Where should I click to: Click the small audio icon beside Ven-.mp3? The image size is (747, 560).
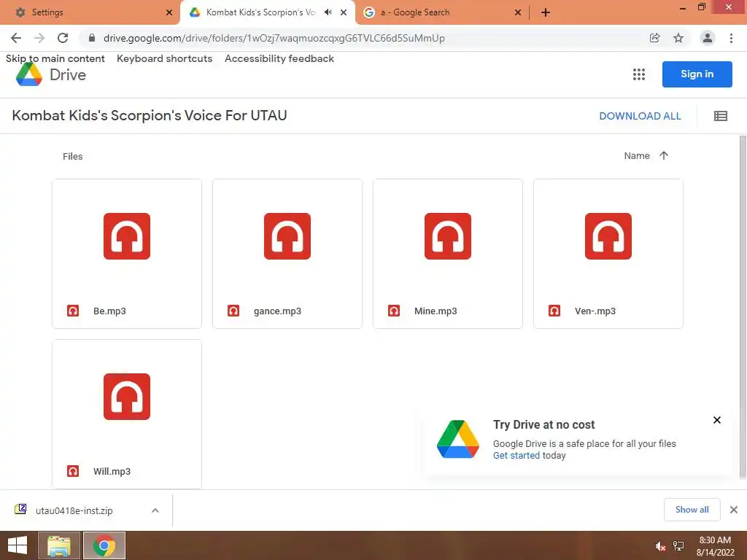coord(554,311)
